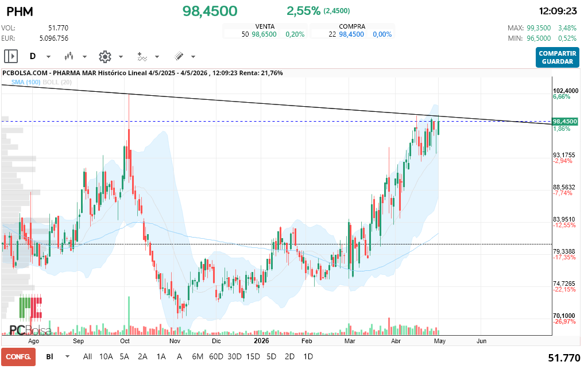Viewport: 588px width, 369px height.
Task: Toggle the SMA (100) indicator label
Action: [x=26, y=82]
